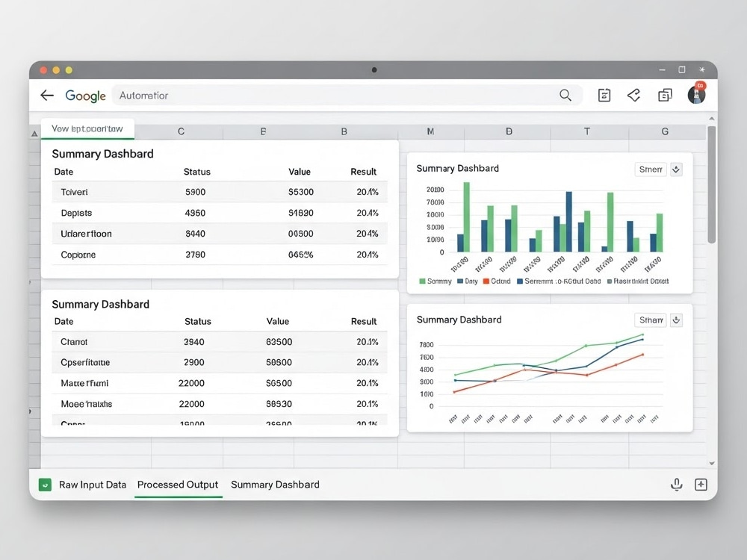Viewport: 747px width, 560px height.
Task: Click Sthary button on line chart
Action: click(x=651, y=320)
